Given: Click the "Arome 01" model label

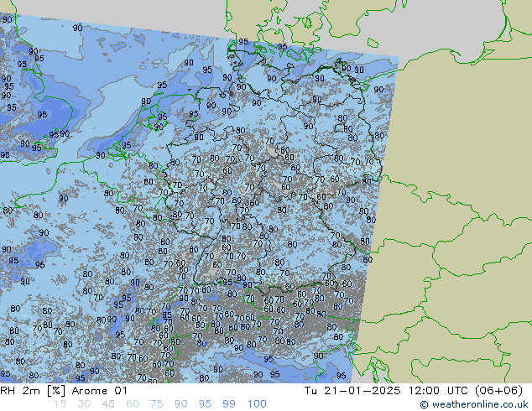Looking at the screenshot, I should pos(99,391).
